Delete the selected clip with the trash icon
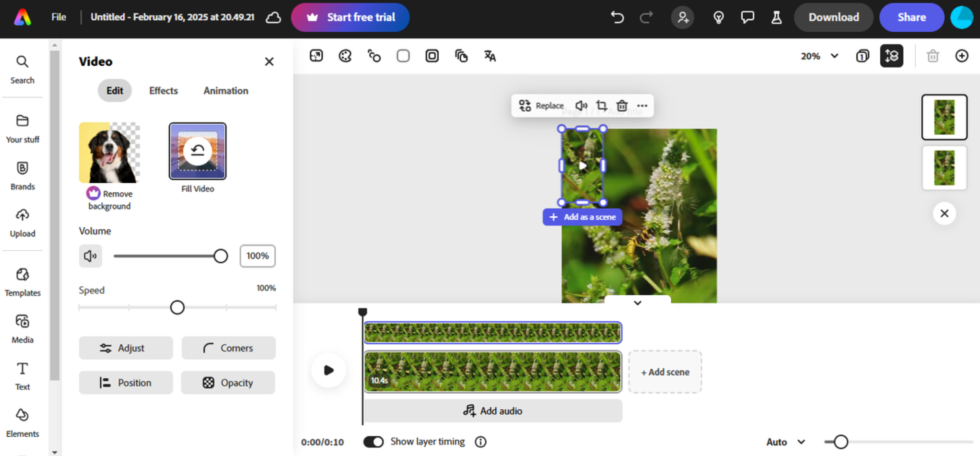Viewport: 980px width, 456px height. click(622, 106)
